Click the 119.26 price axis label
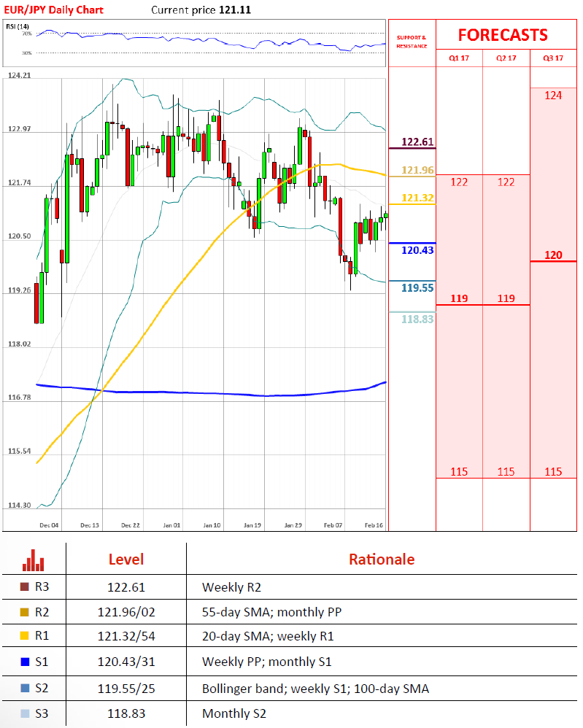This screenshot has height=728, width=583. pos(20,290)
